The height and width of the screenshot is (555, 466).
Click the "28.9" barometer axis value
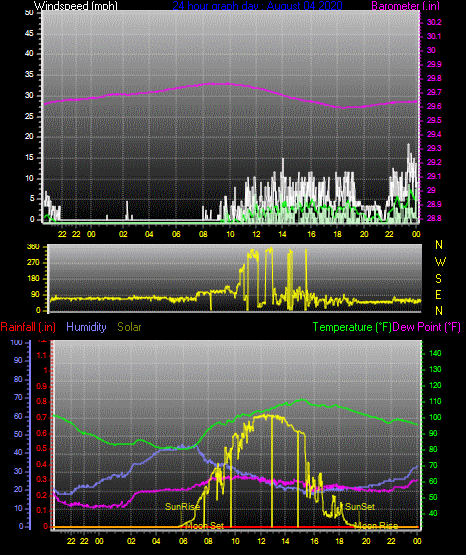click(x=434, y=205)
